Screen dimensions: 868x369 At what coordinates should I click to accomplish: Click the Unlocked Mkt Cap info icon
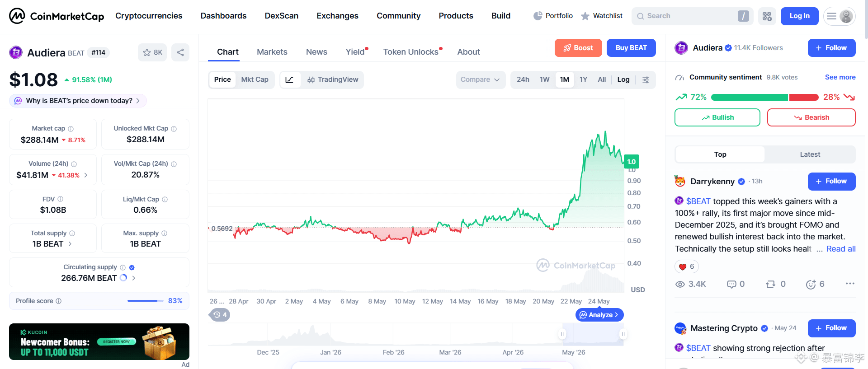(x=174, y=129)
